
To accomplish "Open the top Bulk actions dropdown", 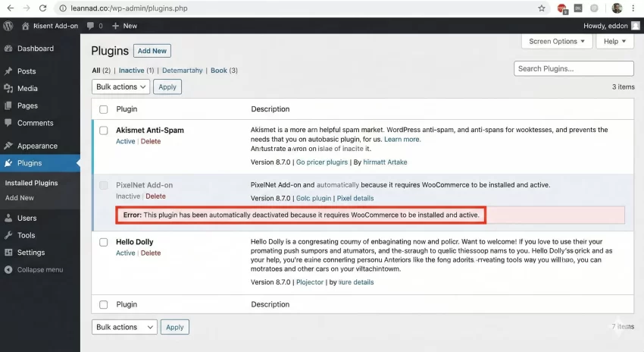I will (120, 86).
